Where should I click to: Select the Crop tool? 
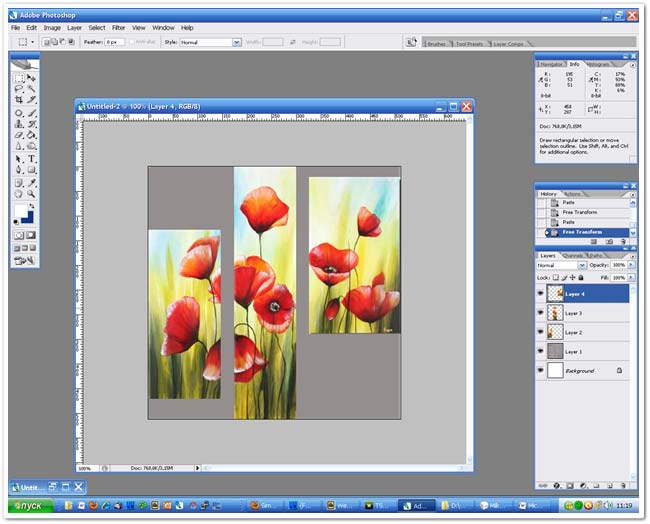tap(19, 101)
